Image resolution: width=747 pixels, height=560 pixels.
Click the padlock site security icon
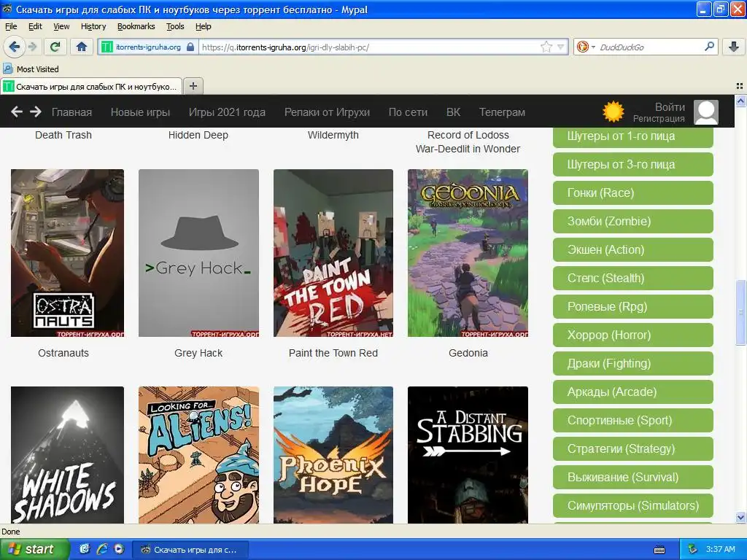point(190,47)
